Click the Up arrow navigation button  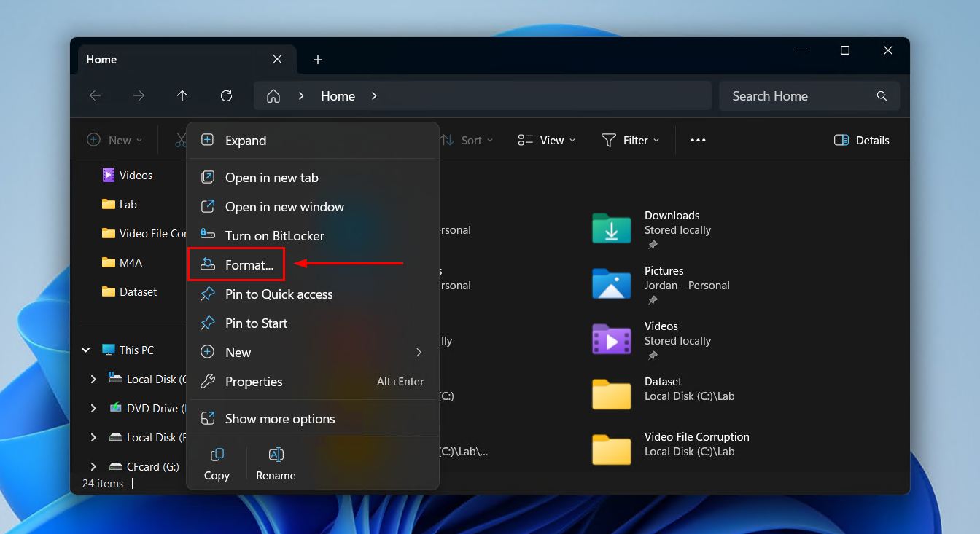pyautogui.click(x=182, y=96)
